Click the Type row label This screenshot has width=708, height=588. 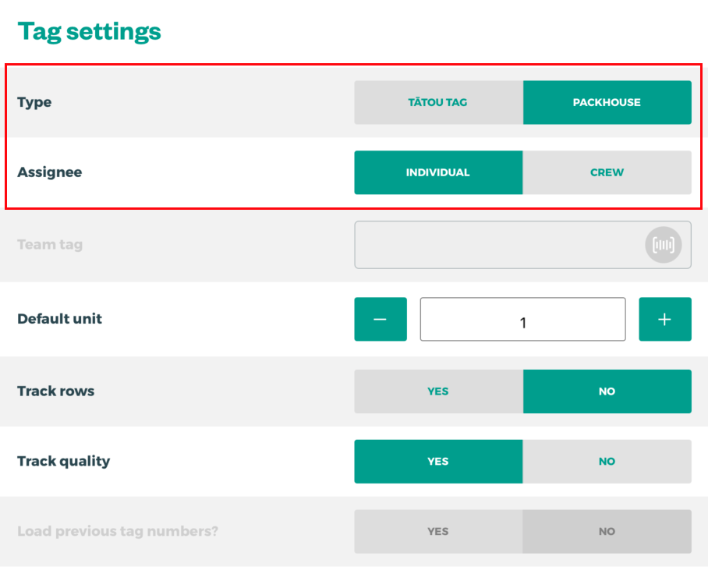click(34, 102)
